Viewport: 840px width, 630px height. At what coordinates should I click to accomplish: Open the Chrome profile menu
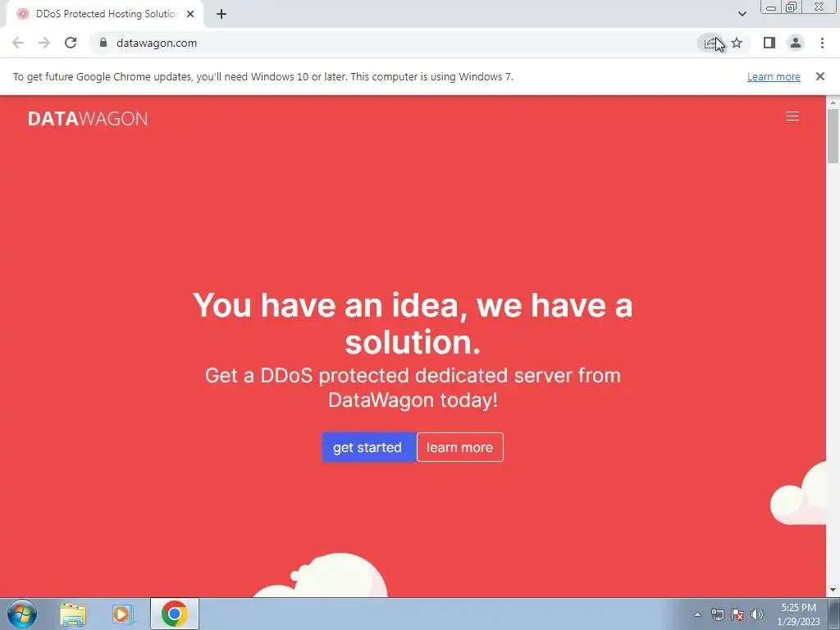click(x=796, y=43)
